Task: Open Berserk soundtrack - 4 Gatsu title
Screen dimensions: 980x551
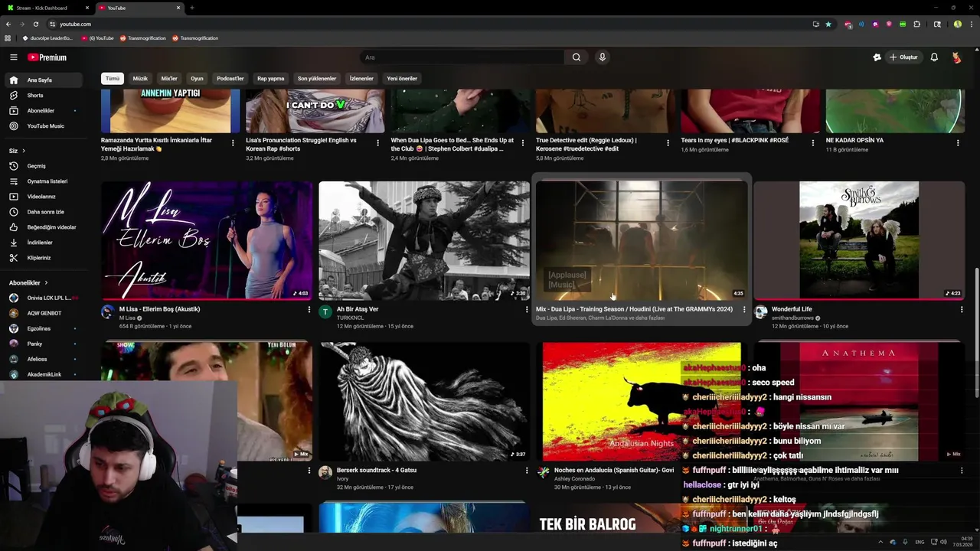Action: coord(377,470)
